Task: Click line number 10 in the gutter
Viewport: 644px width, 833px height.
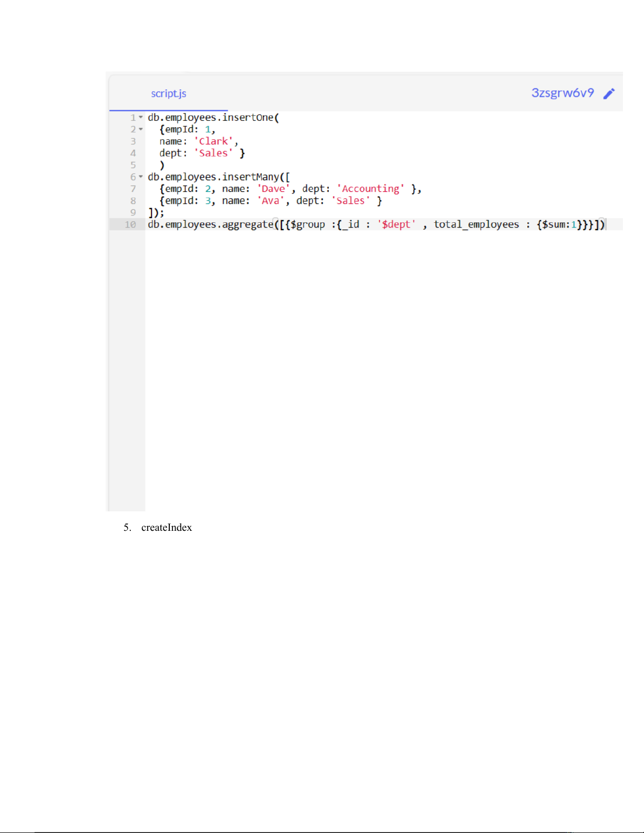Action: [130, 224]
